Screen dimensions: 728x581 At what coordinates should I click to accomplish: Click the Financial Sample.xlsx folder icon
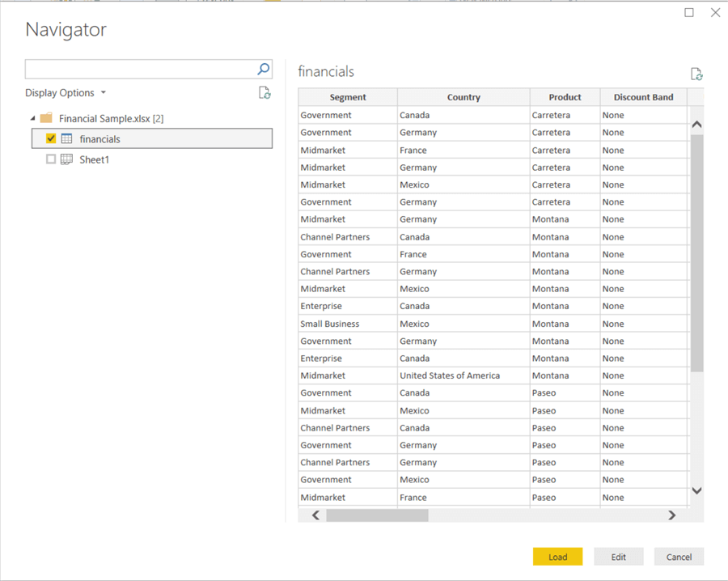pyautogui.click(x=46, y=119)
